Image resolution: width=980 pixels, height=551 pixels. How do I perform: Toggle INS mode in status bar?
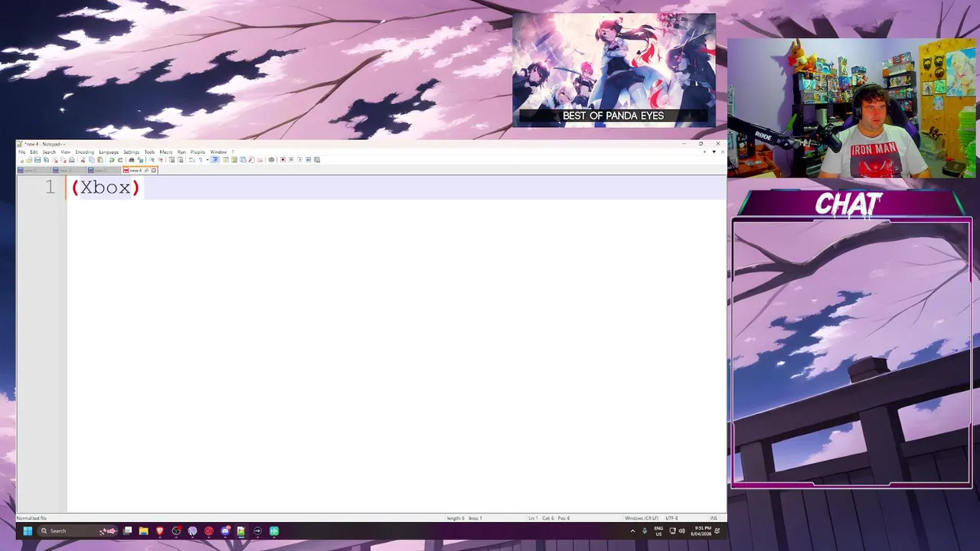pyautogui.click(x=714, y=518)
